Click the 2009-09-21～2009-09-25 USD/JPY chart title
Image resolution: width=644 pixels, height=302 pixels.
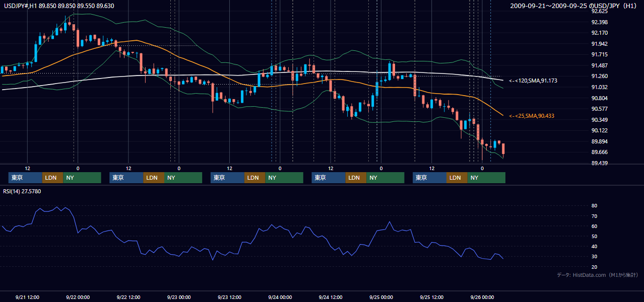click(573, 6)
